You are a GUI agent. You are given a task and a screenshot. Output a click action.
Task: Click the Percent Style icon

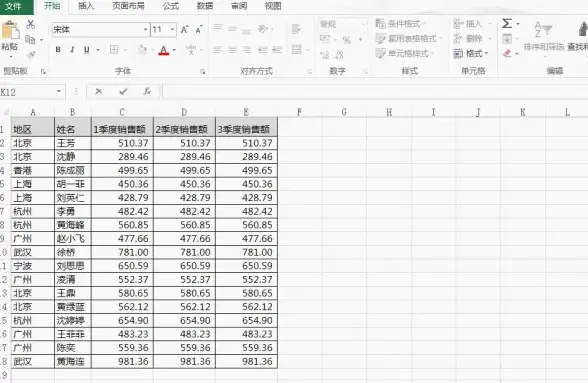pyautogui.click(x=347, y=40)
